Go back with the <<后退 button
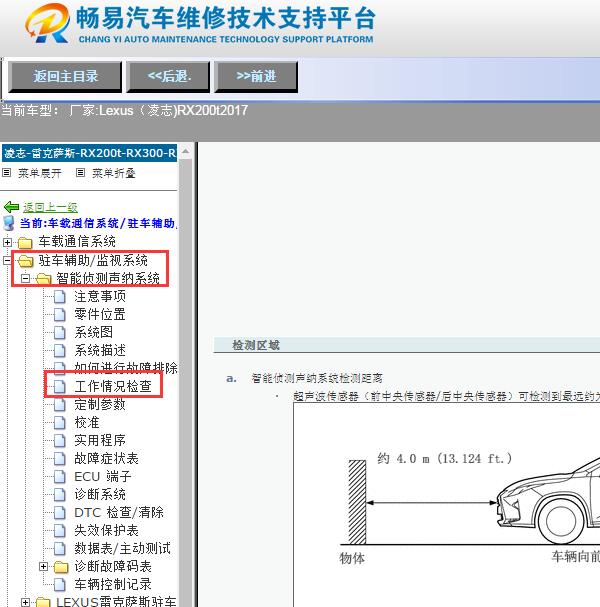This screenshot has width=600, height=607. click(168, 77)
